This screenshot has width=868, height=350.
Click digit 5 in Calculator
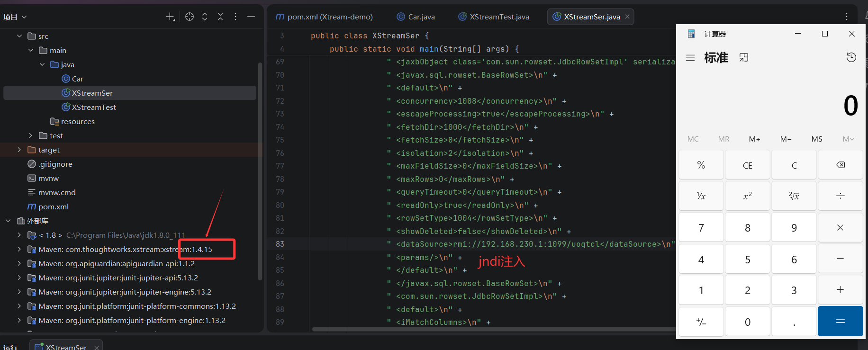pyautogui.click(x=748, y=259)
